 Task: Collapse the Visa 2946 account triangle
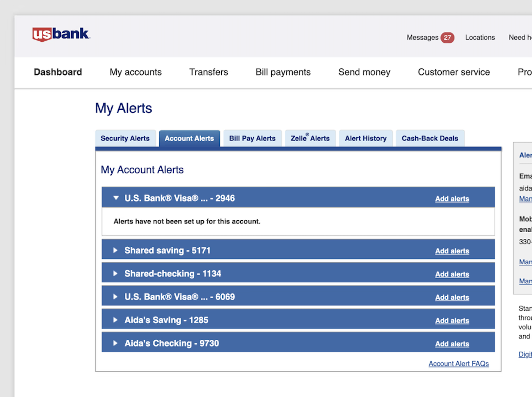click(116, 198)
